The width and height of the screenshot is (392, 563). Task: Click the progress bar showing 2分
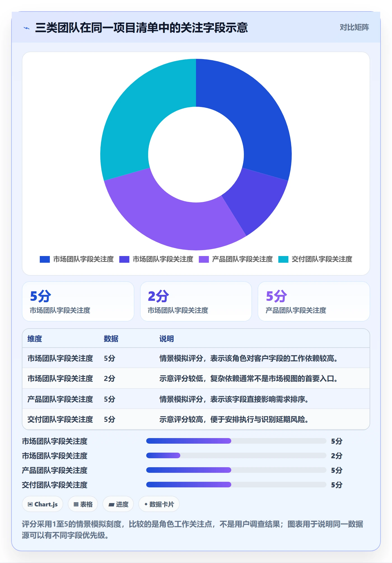pyautogui.click(x=236, y=455)
